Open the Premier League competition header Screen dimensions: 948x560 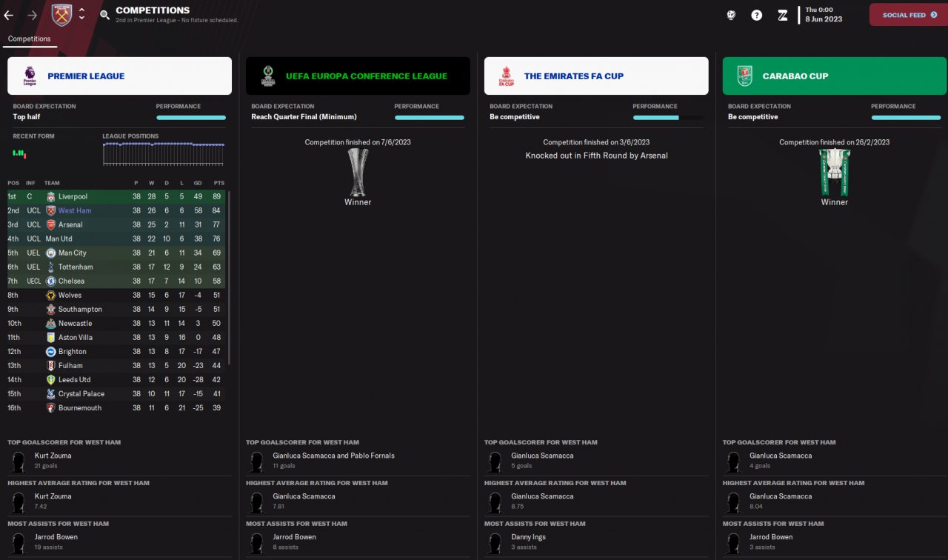coord(119,76)
